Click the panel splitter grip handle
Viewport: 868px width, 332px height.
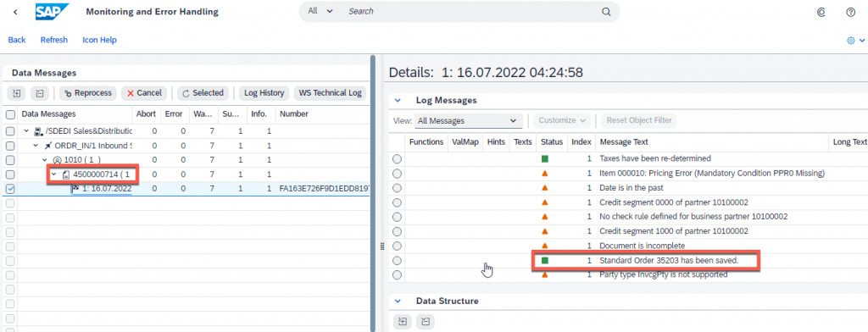[x=382, y=246]
